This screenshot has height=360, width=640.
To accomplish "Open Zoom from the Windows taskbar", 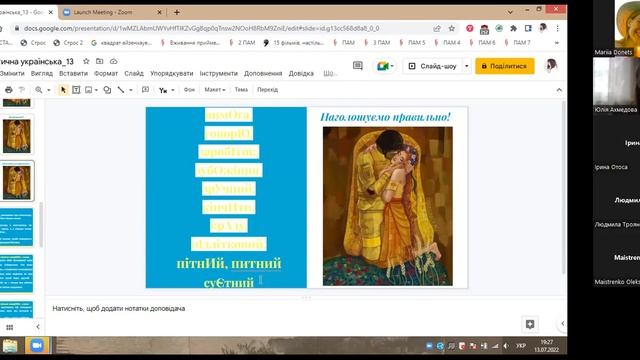I will click(37, 345).
